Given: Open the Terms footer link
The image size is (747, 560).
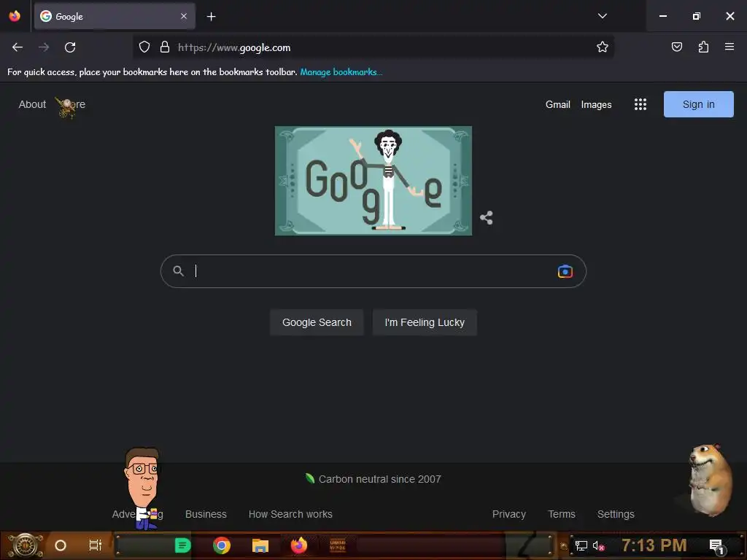Looking at the screenshot, I should click(562, 514).
